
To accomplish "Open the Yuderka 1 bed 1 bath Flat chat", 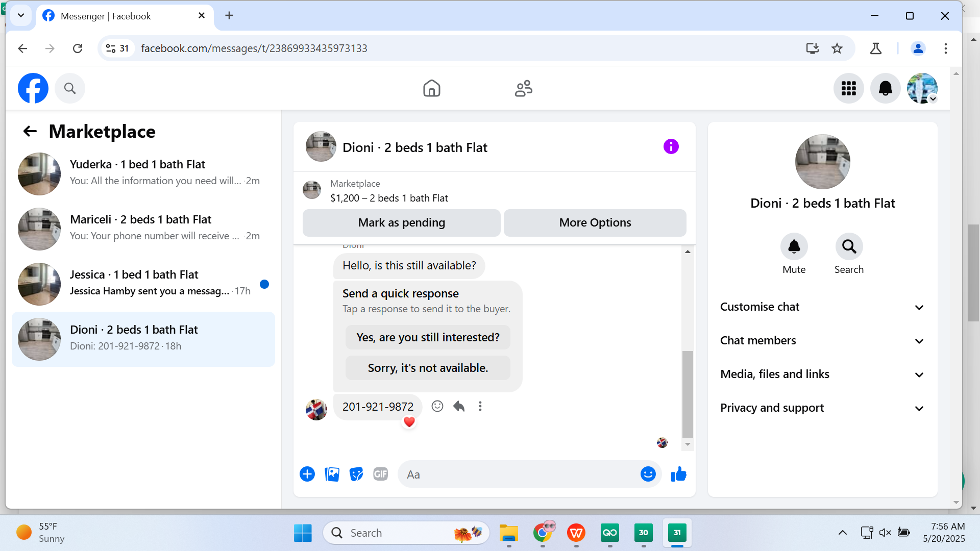I will pyautogui.click(x=143, y=173).
